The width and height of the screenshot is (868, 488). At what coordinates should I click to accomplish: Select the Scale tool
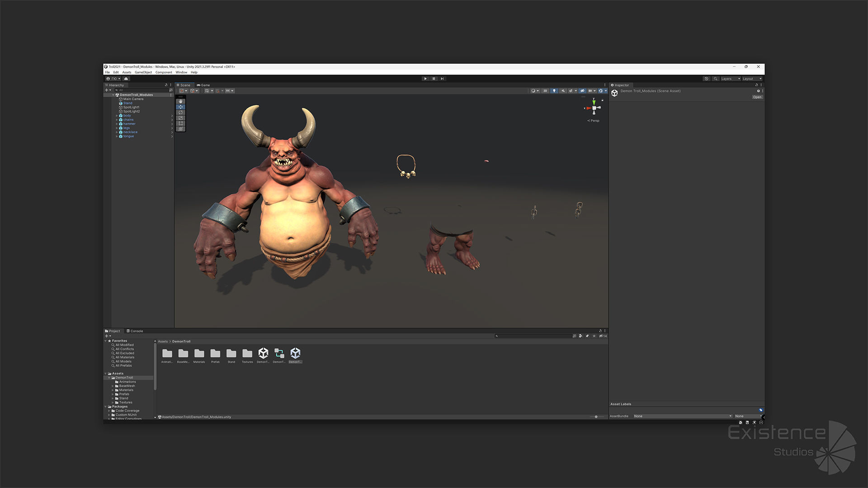click(x=181, y=118)
